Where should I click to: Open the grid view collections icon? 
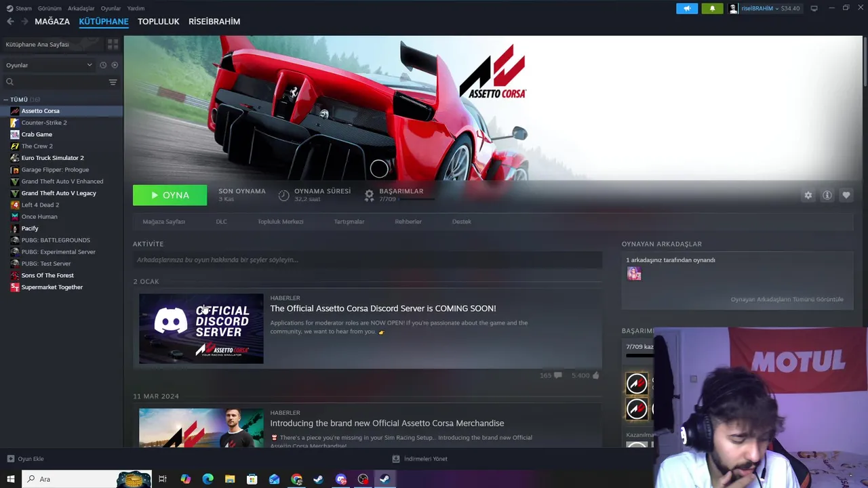coord(113,44)
